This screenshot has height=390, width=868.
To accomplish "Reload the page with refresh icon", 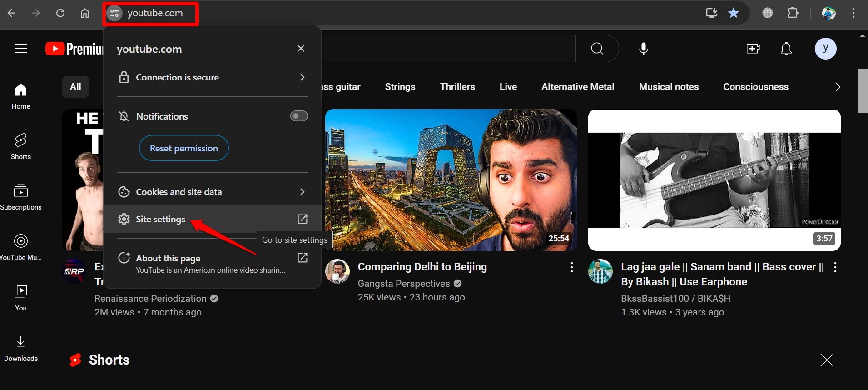I will point(60,13).
